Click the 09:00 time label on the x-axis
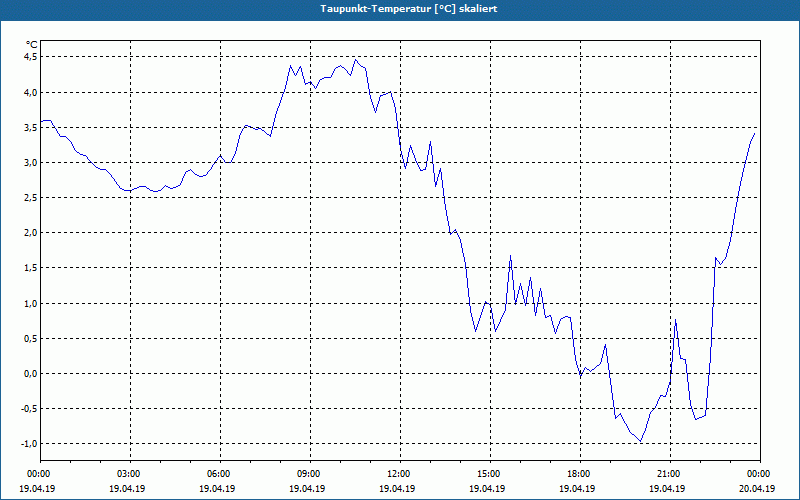Viewport: 800px width, 500px height. point(310,474)
